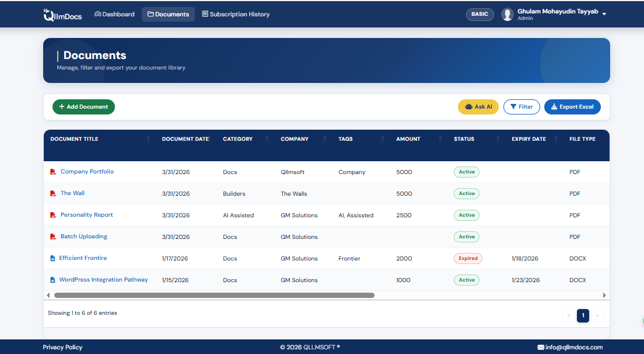The height and width of the screenshot is (354, 644).
Task: Open Company Portfolio's red PDF file icon
Action: (x=53, y=172)
